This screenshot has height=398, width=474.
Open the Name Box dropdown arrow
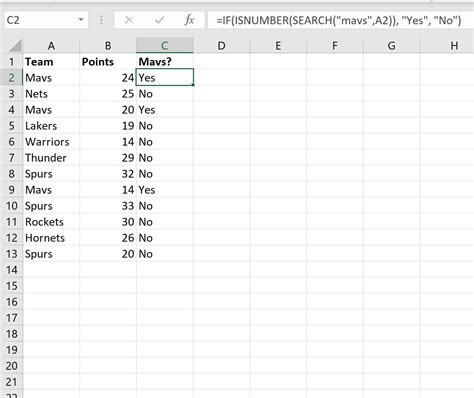[x=81, y=20]
